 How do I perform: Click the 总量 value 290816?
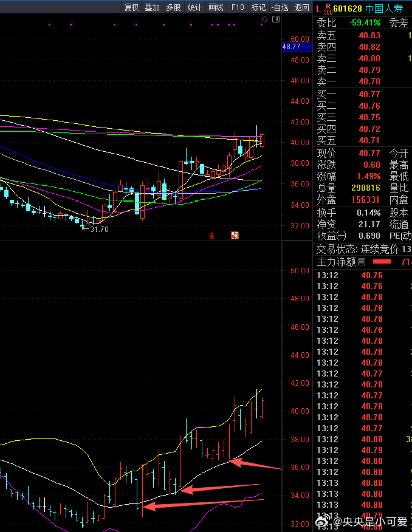click(x=366, y=188)
